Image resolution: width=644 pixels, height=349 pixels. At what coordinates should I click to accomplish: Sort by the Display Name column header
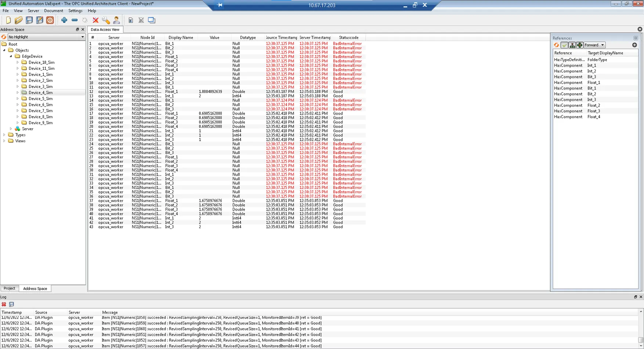[x=181, y=37]
